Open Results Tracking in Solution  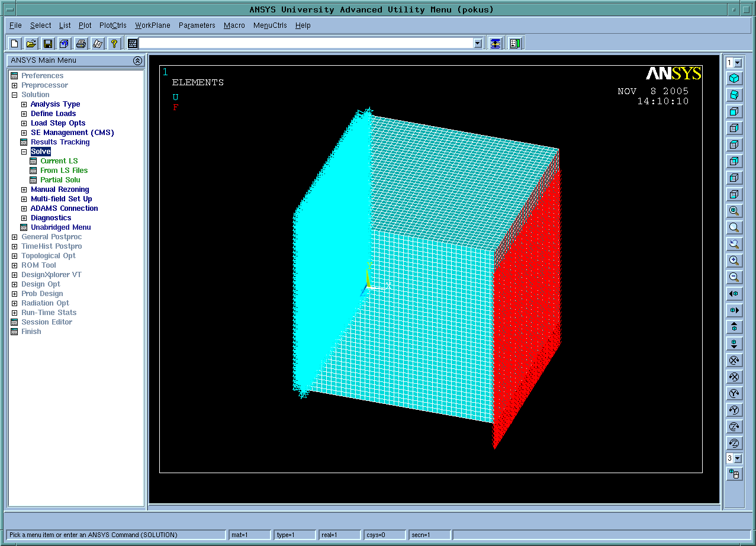60,142
